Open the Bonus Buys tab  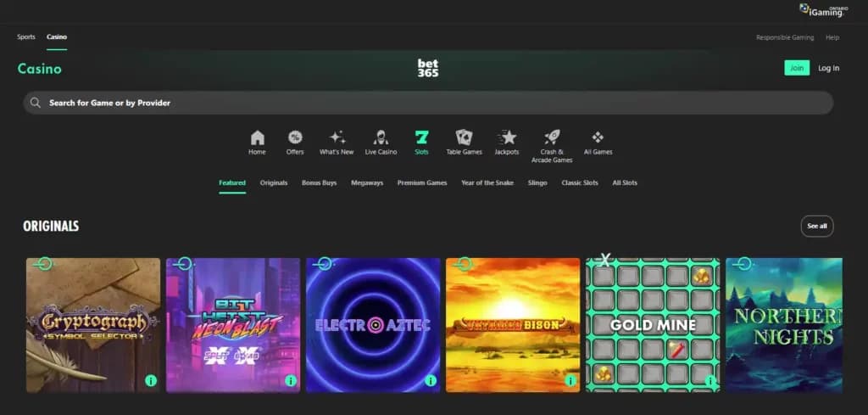coord(319,182)
